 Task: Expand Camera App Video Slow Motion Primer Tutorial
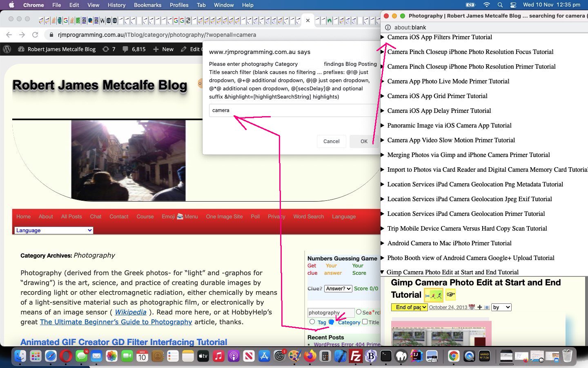tap(451, 140)
